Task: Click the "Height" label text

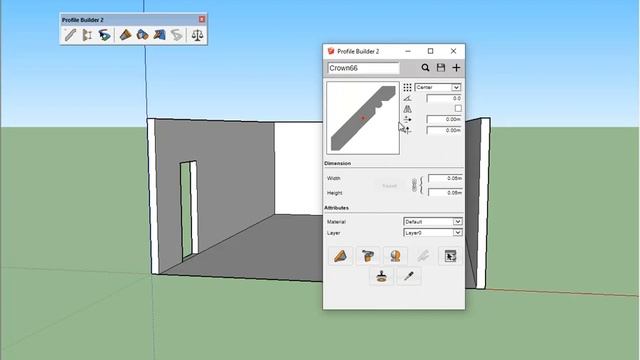Action: click(x=334, y=193)
